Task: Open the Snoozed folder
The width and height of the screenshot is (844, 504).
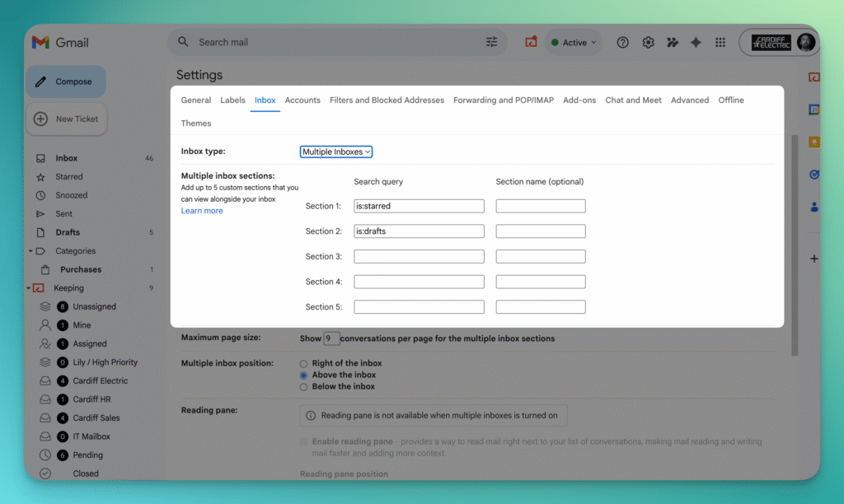Action: [x=71, y=195]
